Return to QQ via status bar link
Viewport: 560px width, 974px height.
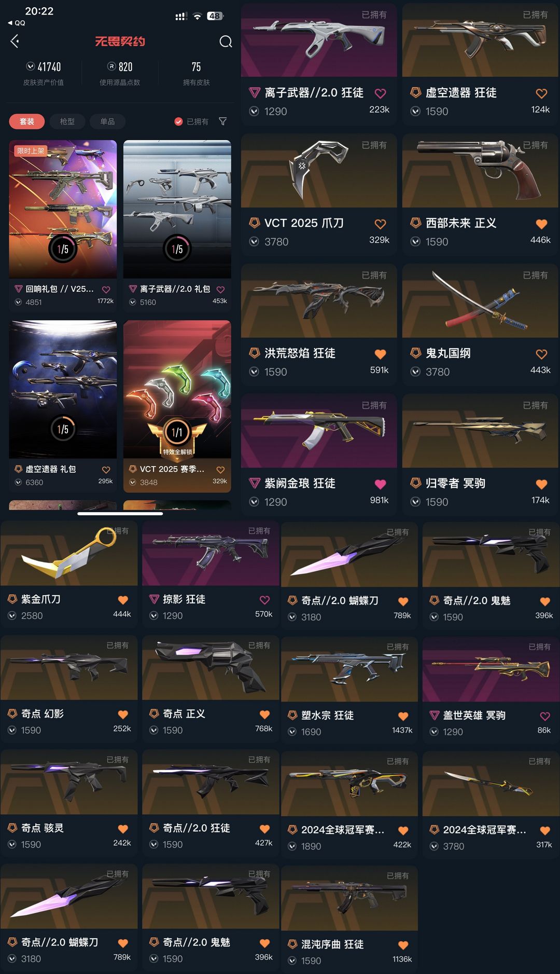17,23
